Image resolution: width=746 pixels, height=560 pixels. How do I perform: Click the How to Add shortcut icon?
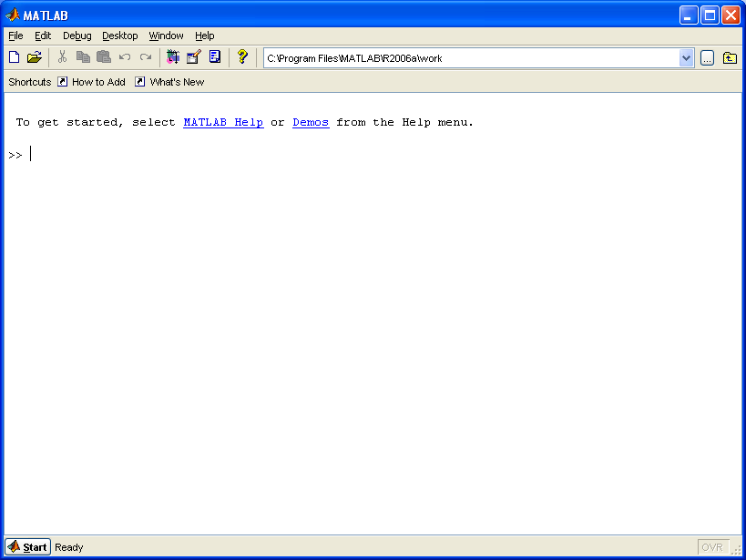tap(62, 82)
